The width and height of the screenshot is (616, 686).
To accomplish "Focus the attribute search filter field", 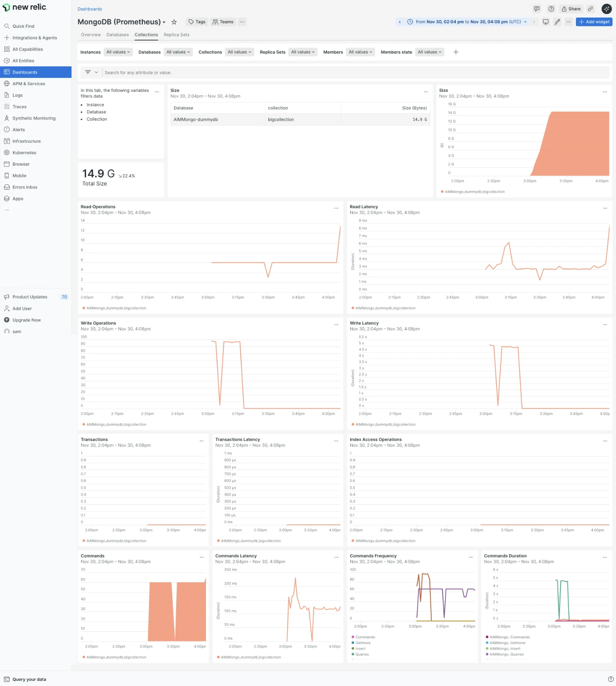I will coord(356,72).
